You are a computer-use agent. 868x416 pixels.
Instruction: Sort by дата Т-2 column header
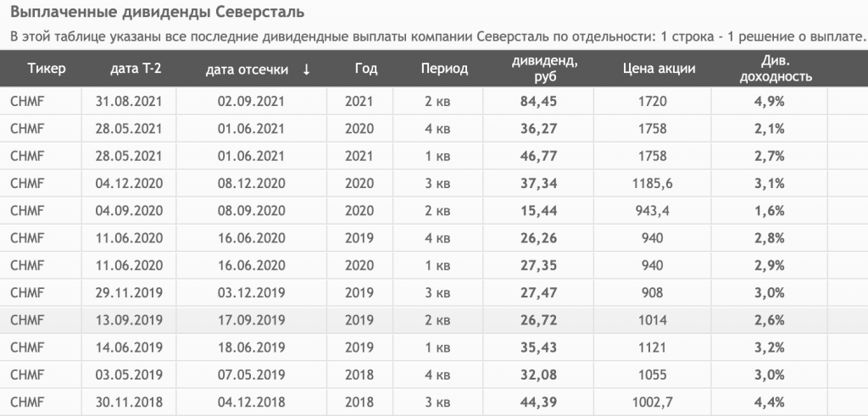[x=136, y=69]
